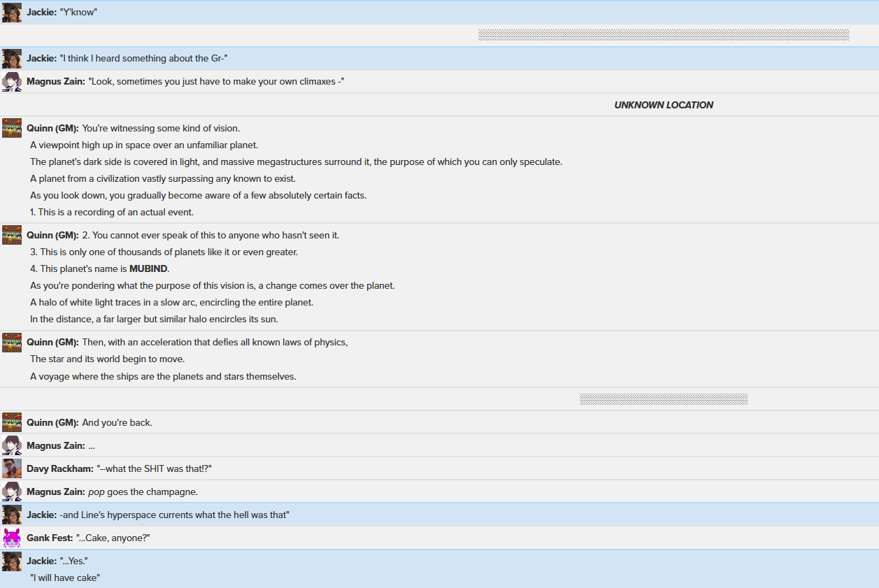879x588 pixels.
Task: Click the line "The planet's dark side is covered in light"
Action: pyautogui.click(x=296, y=162)
